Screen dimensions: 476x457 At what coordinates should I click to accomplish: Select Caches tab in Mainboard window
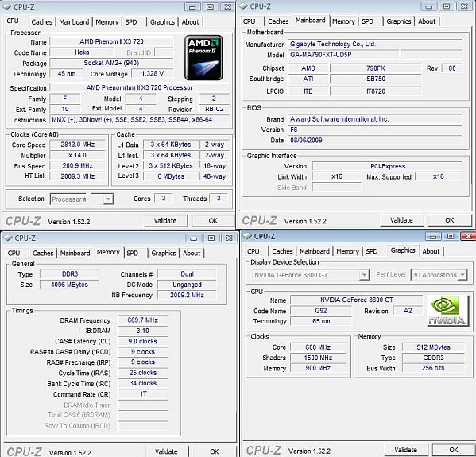278,21
